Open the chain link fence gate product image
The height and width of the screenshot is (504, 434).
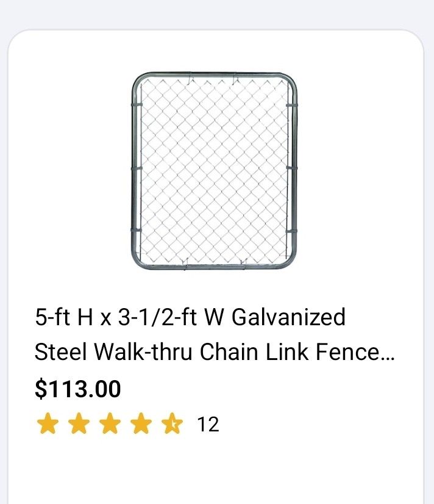click(x=215, y=171)
